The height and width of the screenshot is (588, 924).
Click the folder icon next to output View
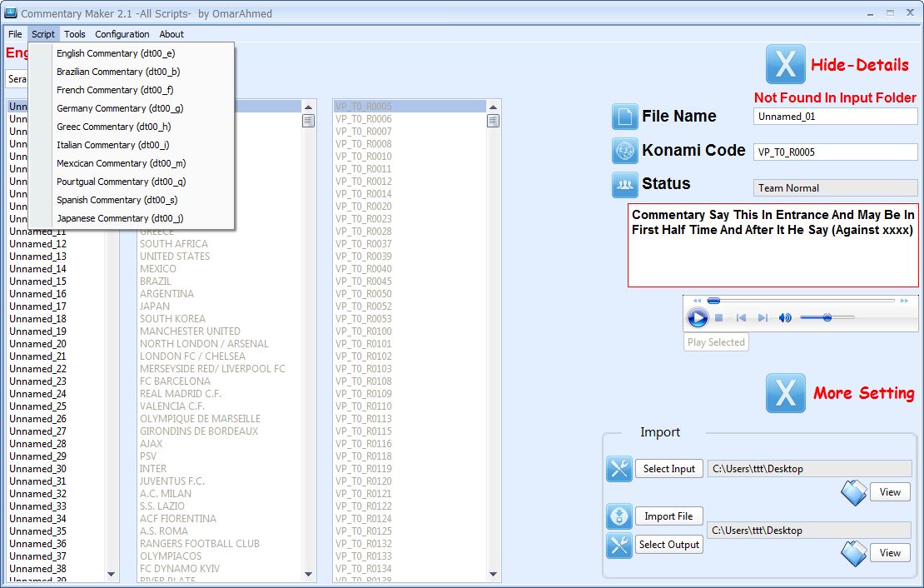coord(853,553)
